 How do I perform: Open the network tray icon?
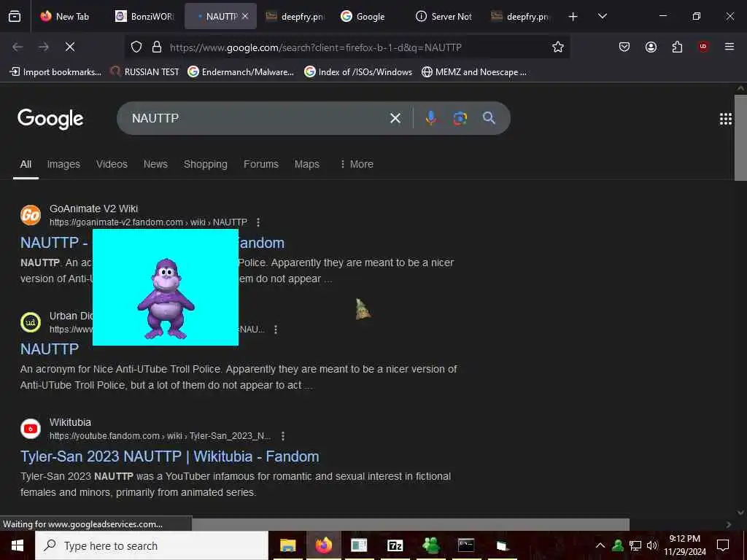click(635, 545)
